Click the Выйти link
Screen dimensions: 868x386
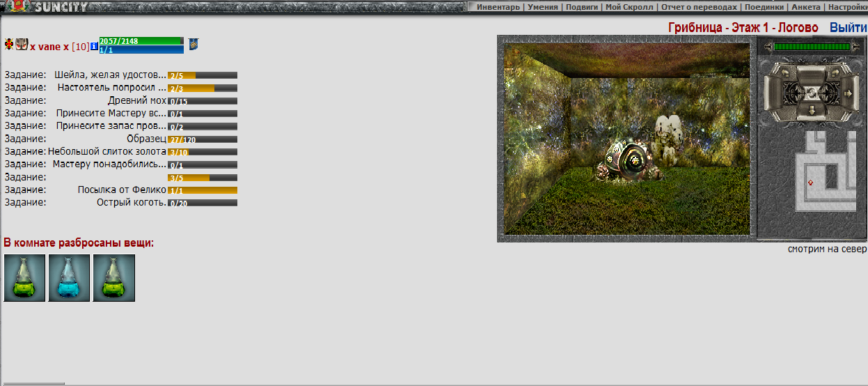[848, 28]
